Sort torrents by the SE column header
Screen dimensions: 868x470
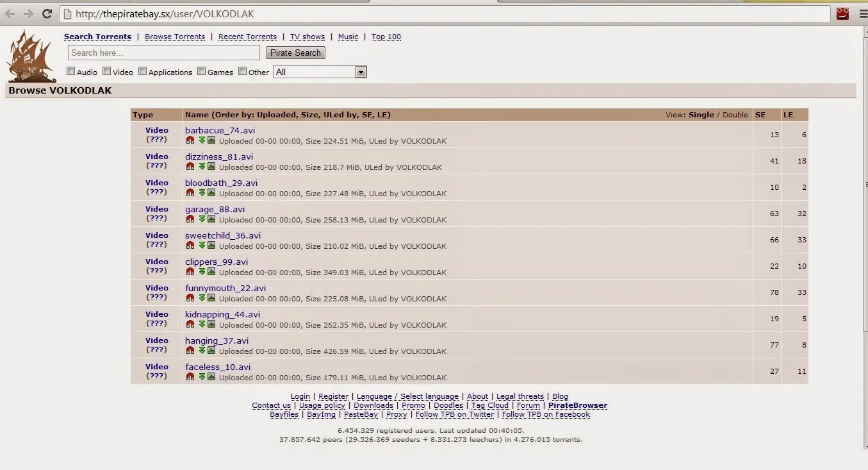[760, 115]
